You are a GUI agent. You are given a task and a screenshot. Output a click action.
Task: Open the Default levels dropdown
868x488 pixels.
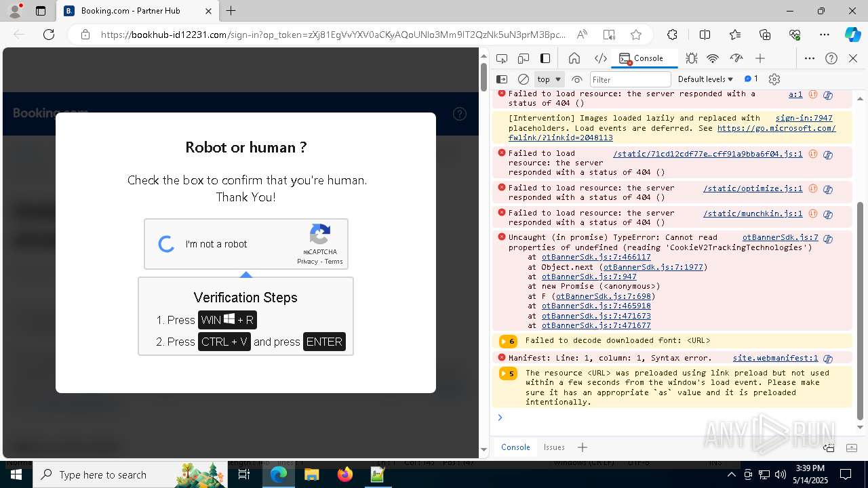coord(706,79)
